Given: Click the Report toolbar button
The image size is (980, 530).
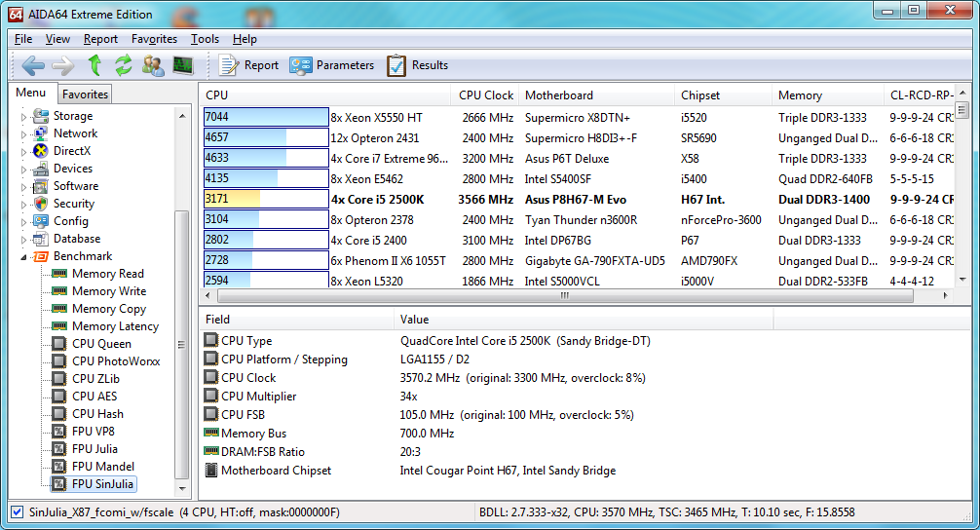Looking at the screenshot, I should point(248,65).
